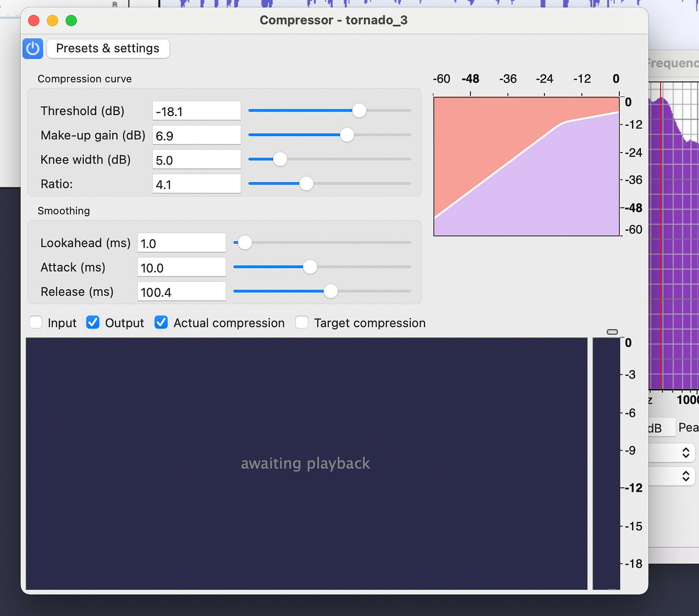The image size is (699, 616).
Task: Enable the Input checkbox
Action: (x=36, y=322)
